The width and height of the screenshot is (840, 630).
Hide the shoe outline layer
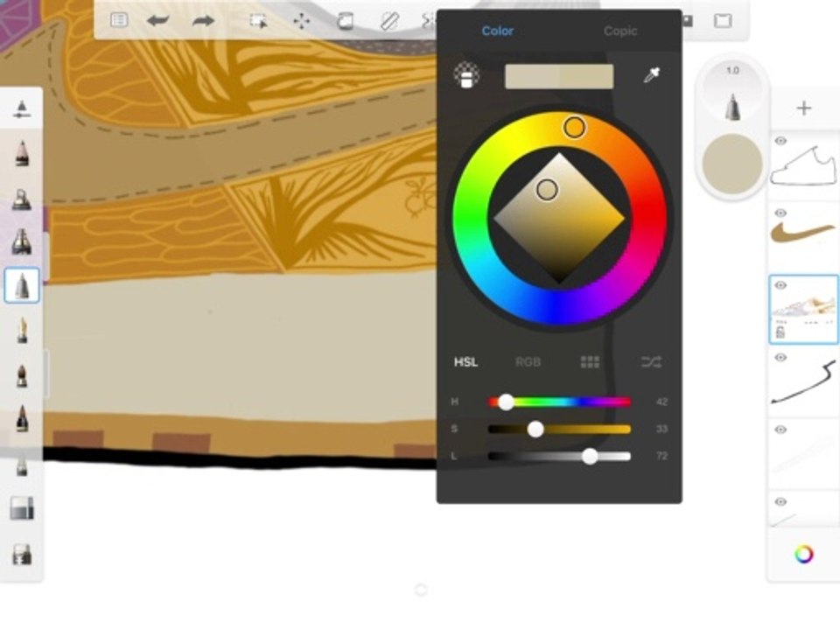click(780, 141)
